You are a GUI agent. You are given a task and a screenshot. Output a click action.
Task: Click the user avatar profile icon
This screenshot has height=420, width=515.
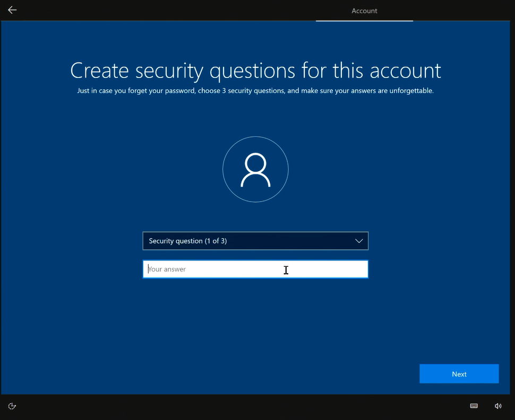click(255, 170)
